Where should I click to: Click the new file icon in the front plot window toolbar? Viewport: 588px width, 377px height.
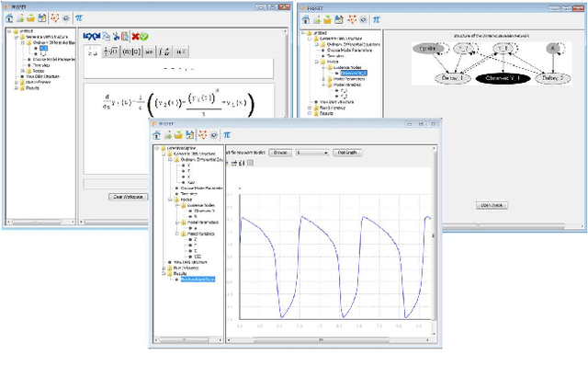168,135
